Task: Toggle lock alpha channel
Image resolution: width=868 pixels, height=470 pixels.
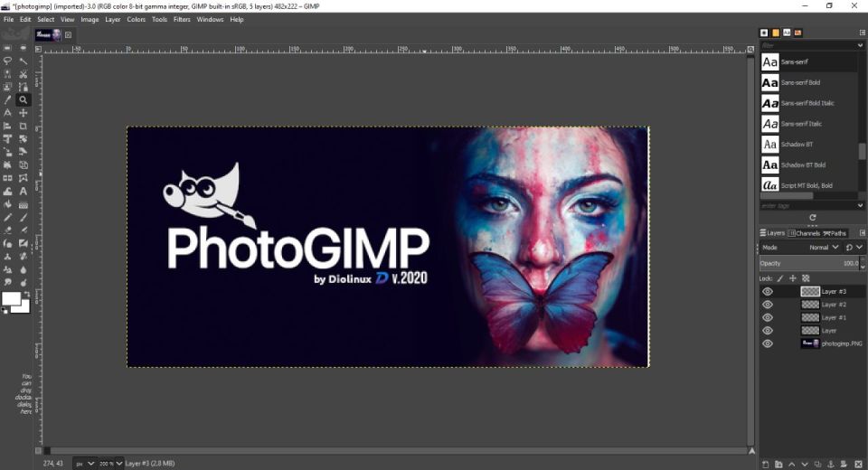Action: pyautogui.click(x=806, y=278)
